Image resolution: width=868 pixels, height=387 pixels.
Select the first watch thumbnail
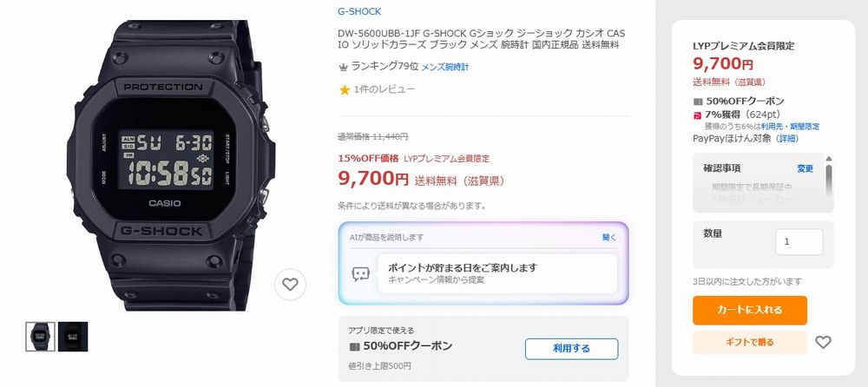point(40,336)
